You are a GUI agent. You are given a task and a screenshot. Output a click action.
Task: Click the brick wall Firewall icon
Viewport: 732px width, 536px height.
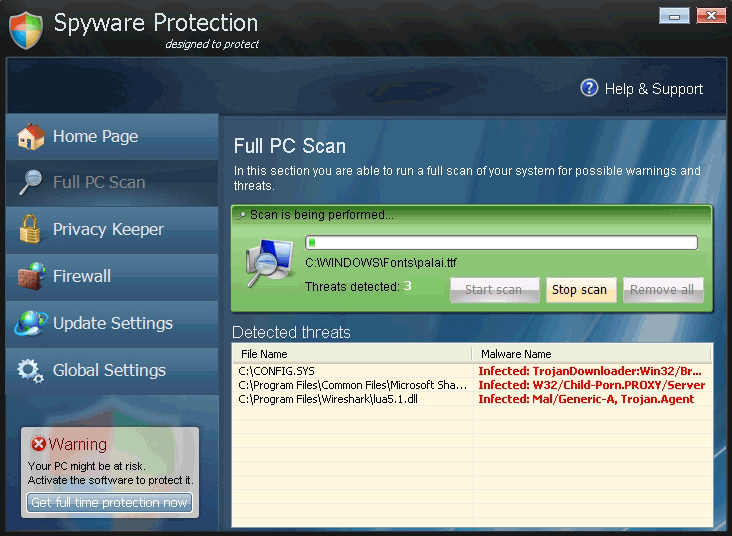31,276
